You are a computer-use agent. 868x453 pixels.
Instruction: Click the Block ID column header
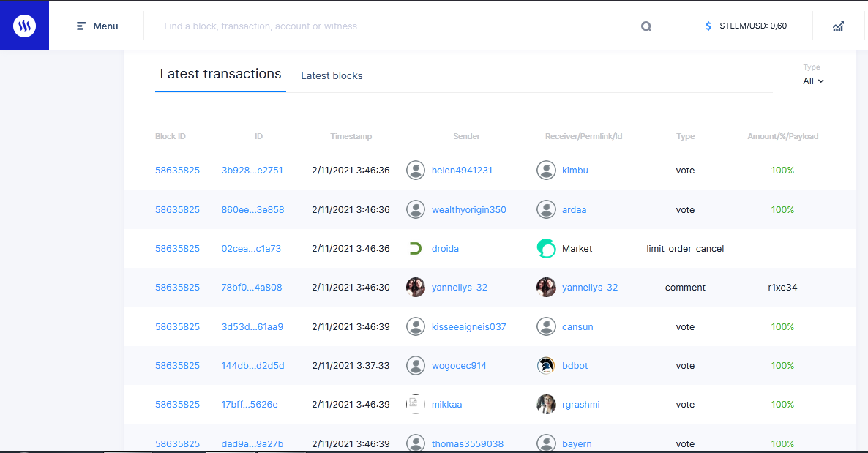170,136
